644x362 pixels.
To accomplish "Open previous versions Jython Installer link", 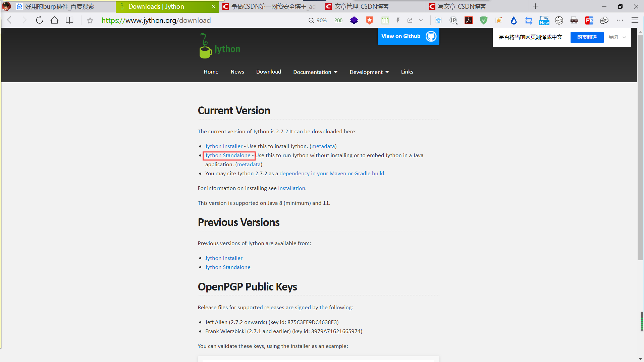I will pyautogui.click(x=224, y=258).
